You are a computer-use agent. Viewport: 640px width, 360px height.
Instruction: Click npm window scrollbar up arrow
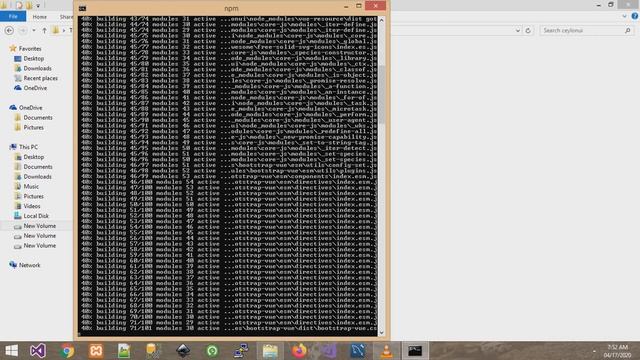coord(382,20)
